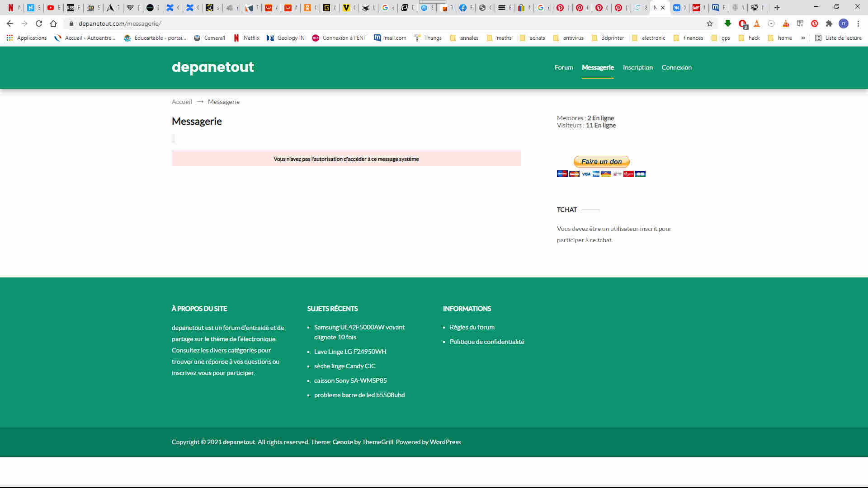Click the bookmark star in address bar
The image size is (868, 488).
pyautogui.click(x=710, y=23)
